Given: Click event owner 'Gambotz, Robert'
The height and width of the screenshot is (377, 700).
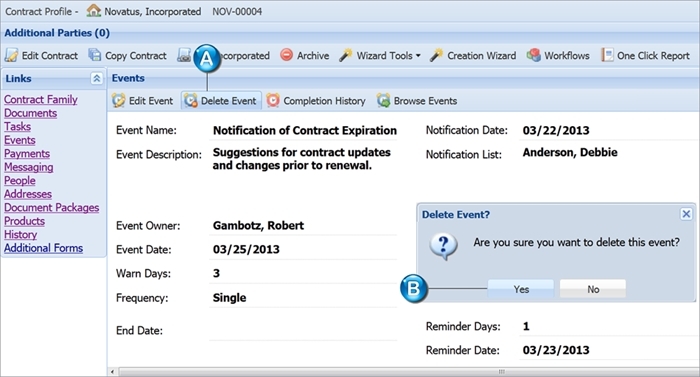Looking at the screenshot, I should [258, 226].
